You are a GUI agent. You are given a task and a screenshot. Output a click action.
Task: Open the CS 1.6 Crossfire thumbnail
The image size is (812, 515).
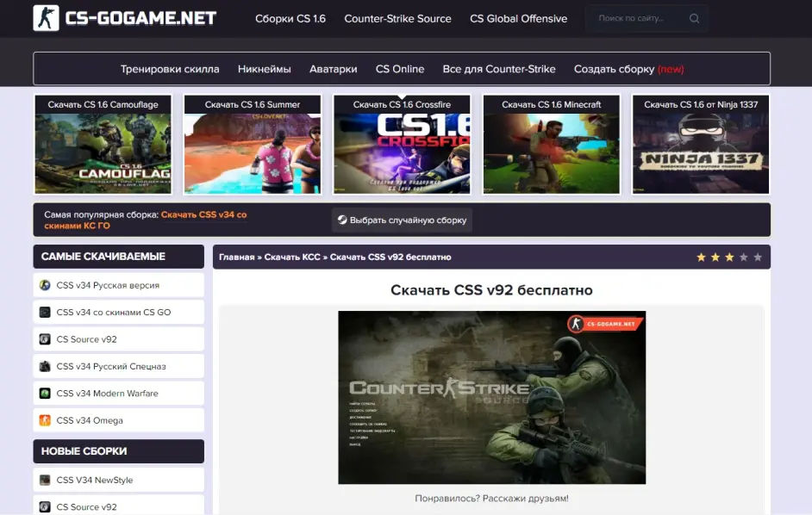(x=402, y=145)
